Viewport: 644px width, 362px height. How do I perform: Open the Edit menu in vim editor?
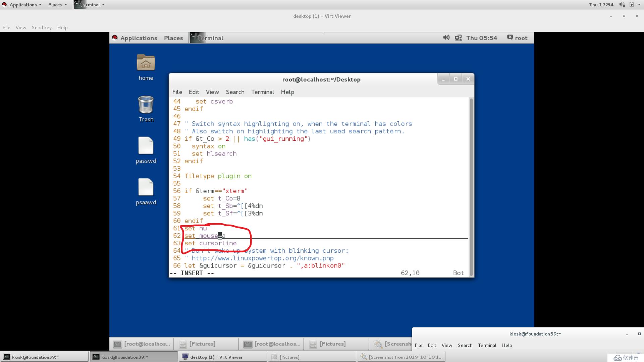pyautogui.click(x=194, y=92)
